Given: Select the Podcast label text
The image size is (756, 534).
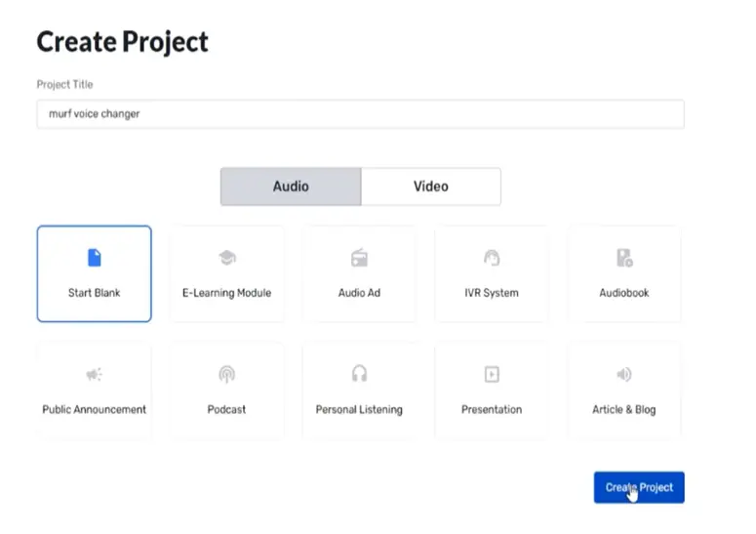Looking at the screenshot, I should 226,410.
